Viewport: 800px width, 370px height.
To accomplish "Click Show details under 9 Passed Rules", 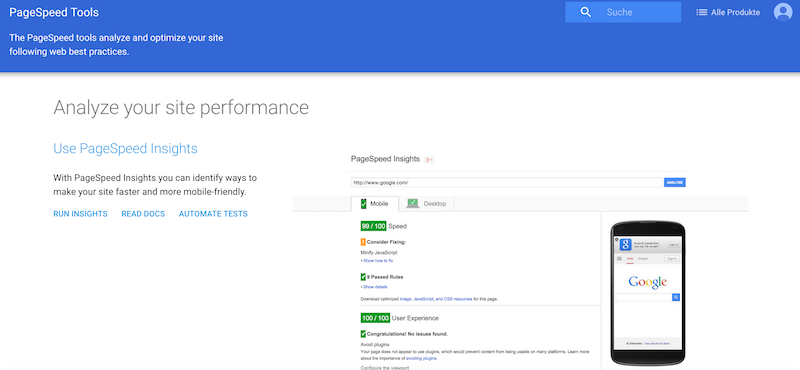I will point(374,287).
